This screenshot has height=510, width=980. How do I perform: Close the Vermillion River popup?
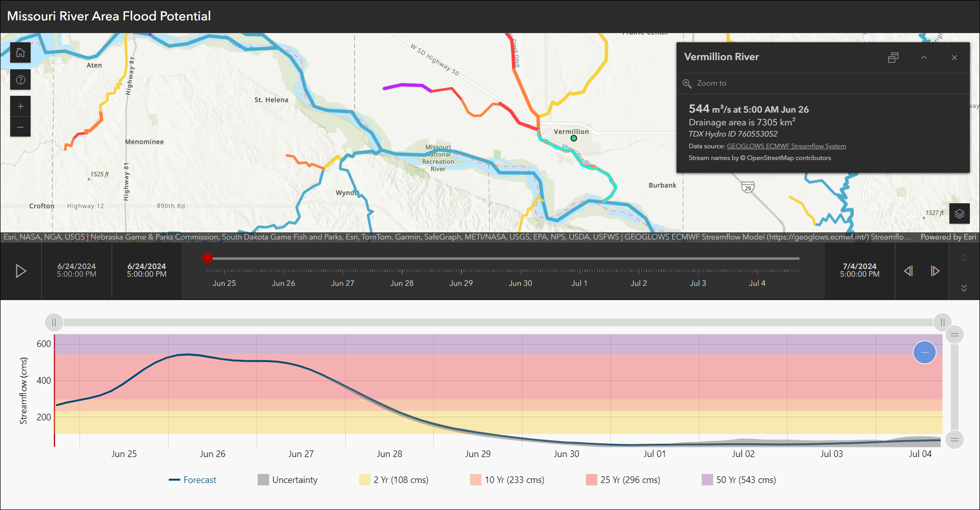coord(954,58)
